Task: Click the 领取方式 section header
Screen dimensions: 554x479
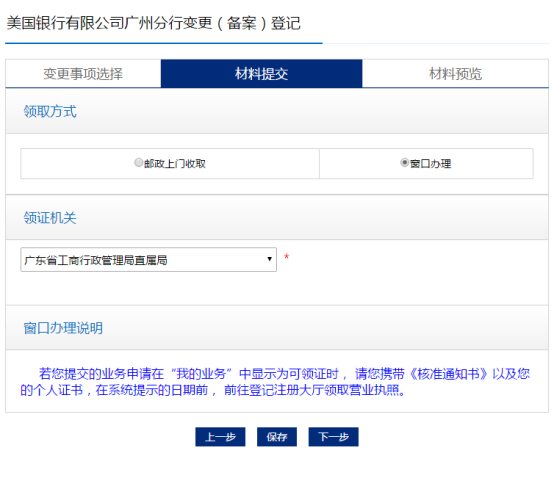Action: point(50,111)
